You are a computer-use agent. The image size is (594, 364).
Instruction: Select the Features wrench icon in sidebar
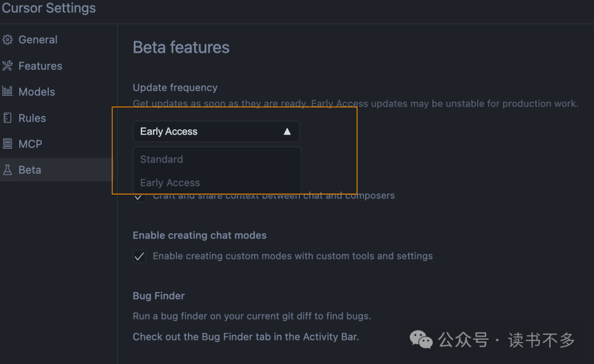(x=8, y=65)
